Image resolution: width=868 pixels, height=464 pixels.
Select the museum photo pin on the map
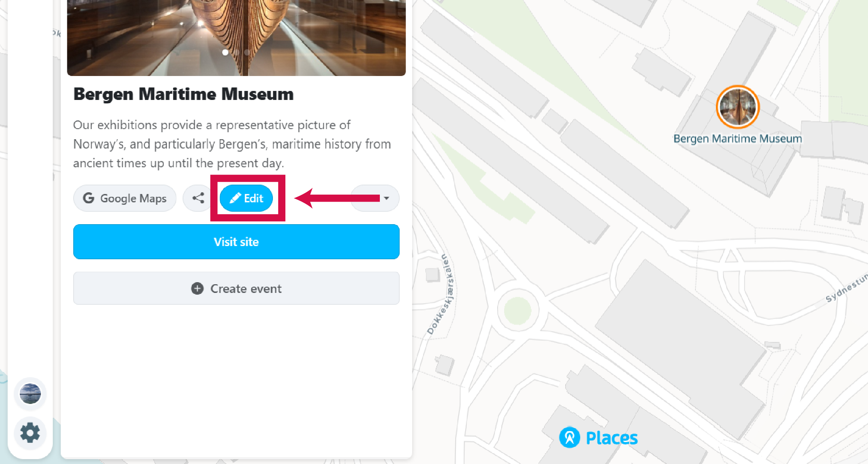(738, 107)
